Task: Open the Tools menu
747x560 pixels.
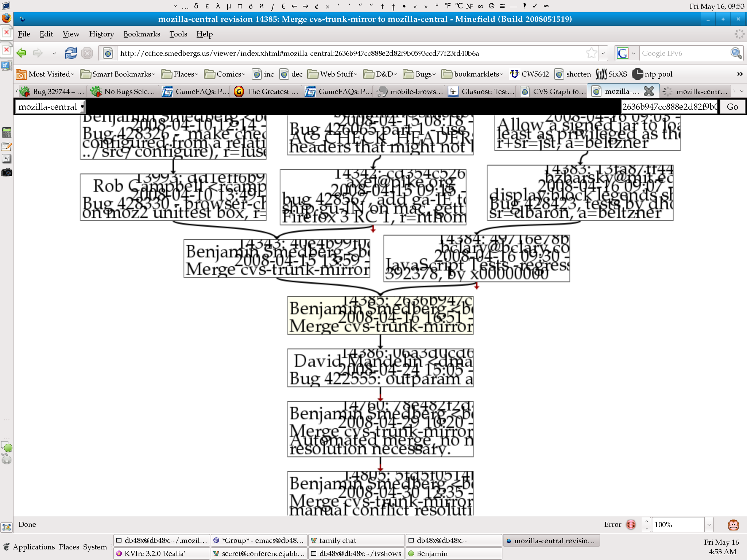Action: (178, 34)
